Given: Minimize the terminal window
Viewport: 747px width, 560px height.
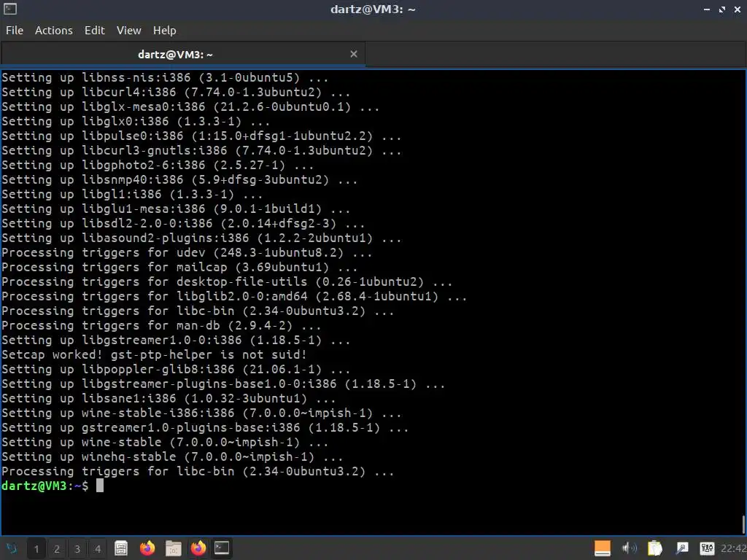Looking at the screenshot, I should click(706, 9).
